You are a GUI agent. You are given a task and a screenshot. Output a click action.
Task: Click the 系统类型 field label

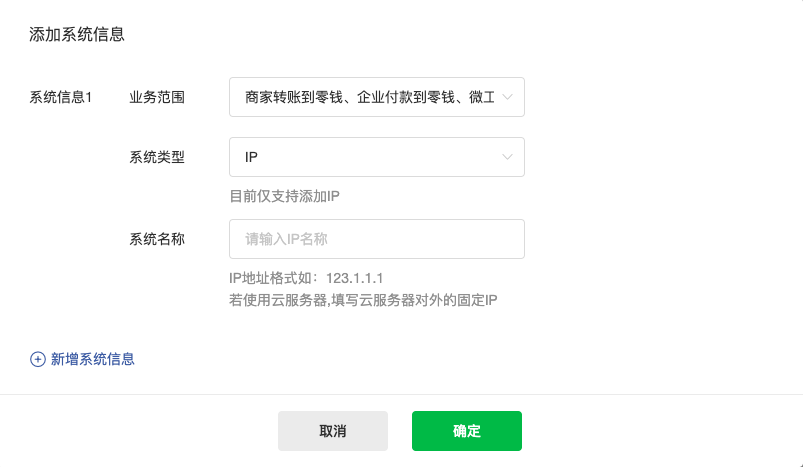[157, 157]
